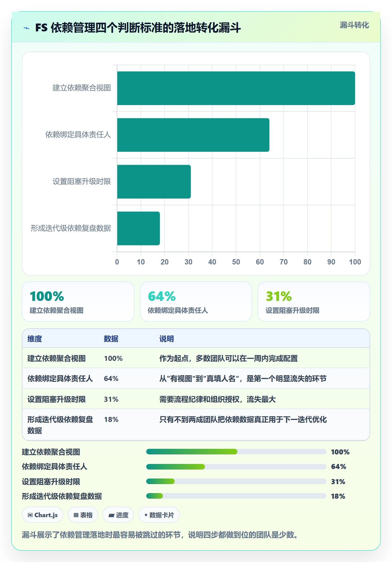Click the 100% label in the progress list
The width and height of the screenshot is (392, 562).
(340, 452)
